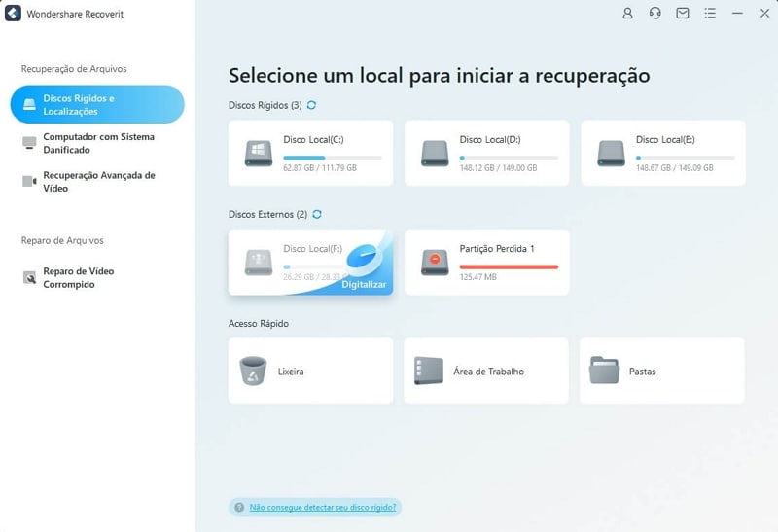
Task: Select Discos Rígidos e Localizações menu item
Action: point(97,104)
